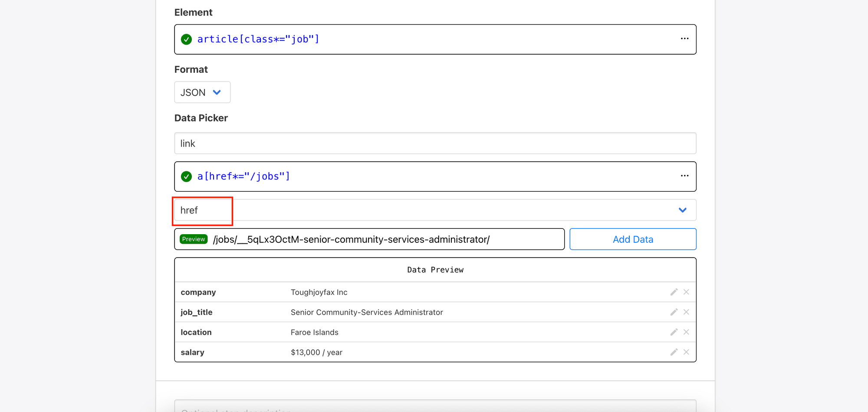This screenshot has width=868, height=412.
Task: Remove the salary field from Data Preview
Action: tap(687, 352)
